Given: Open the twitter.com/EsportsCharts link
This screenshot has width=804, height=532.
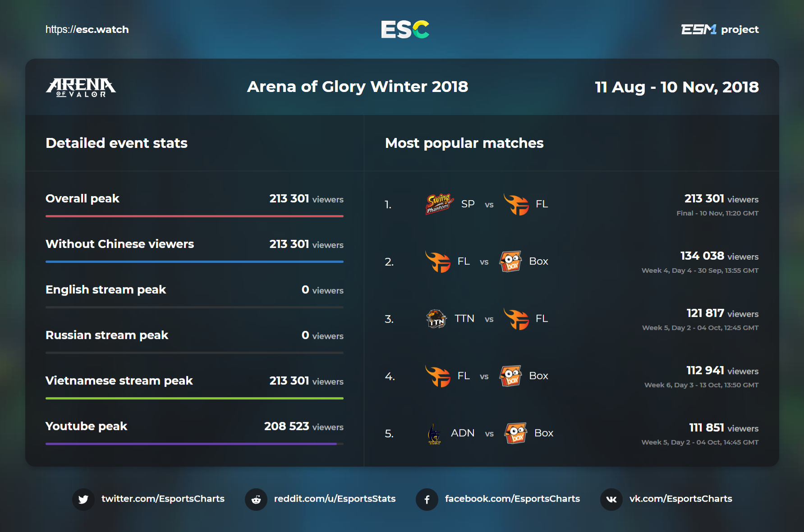Looking at the screenshot, I should click(x=163, y=499).
